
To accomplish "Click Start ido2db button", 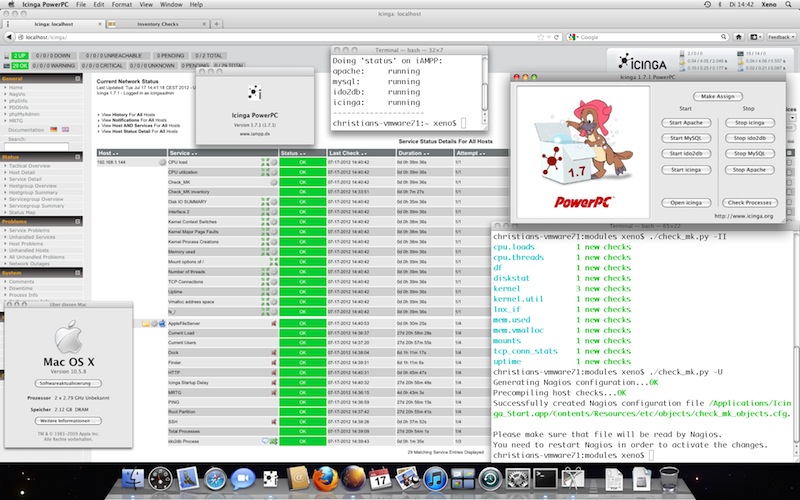I will pos(686,154).
